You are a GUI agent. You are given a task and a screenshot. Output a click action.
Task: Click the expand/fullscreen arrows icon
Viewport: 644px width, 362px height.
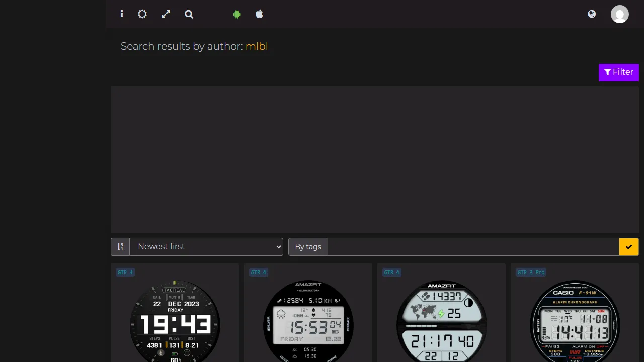(x=166, y=14)
